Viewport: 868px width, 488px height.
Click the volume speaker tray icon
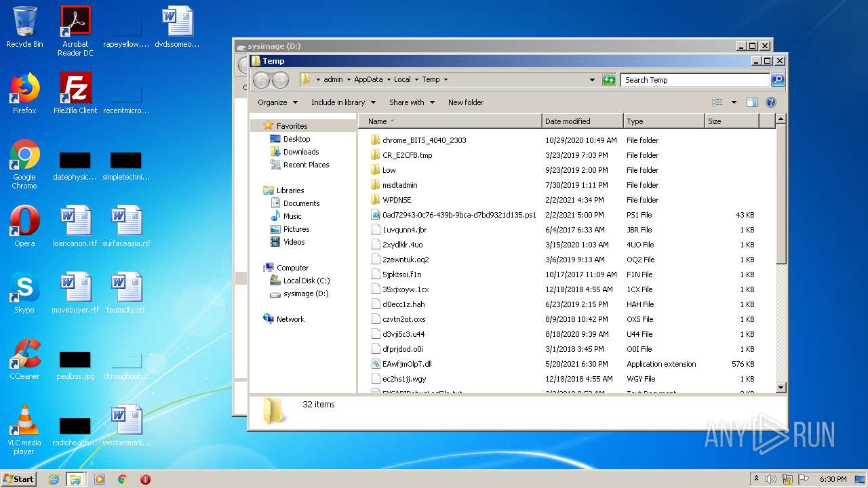pos(770,479)
